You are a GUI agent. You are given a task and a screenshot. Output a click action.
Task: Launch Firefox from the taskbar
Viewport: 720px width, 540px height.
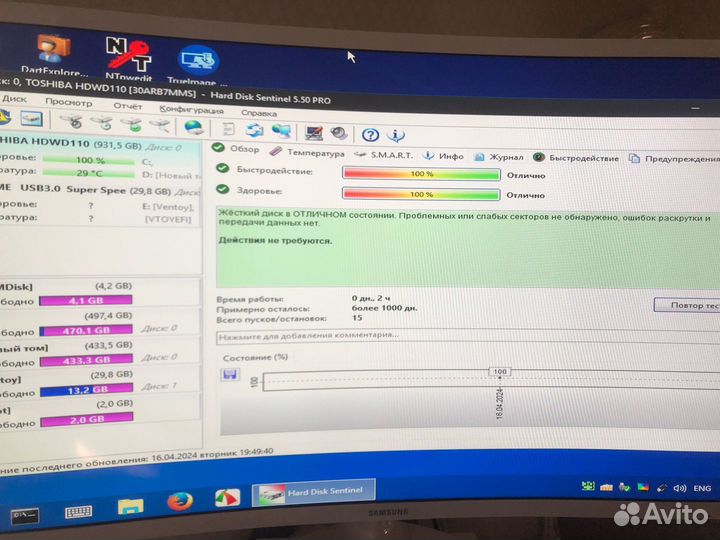point(180,501)
